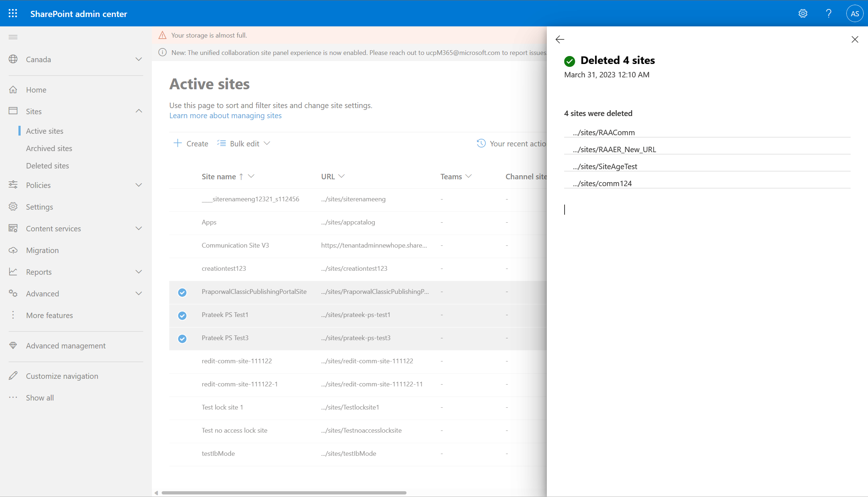Click the Settings gear icon top right
This screenshot has height=497, width=868.
click(x=804, y=13)
